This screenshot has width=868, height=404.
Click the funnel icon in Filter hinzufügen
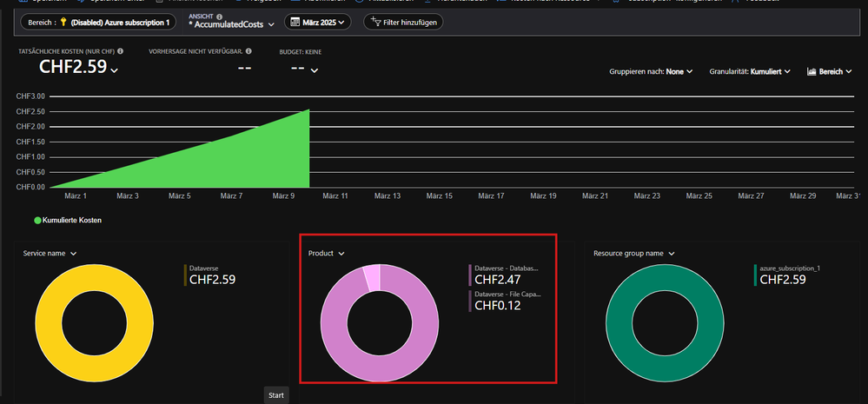[375, 22]
